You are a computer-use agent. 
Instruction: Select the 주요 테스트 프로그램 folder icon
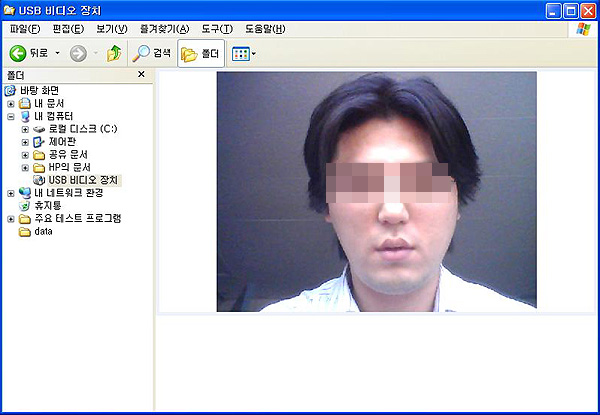(25, 219)
